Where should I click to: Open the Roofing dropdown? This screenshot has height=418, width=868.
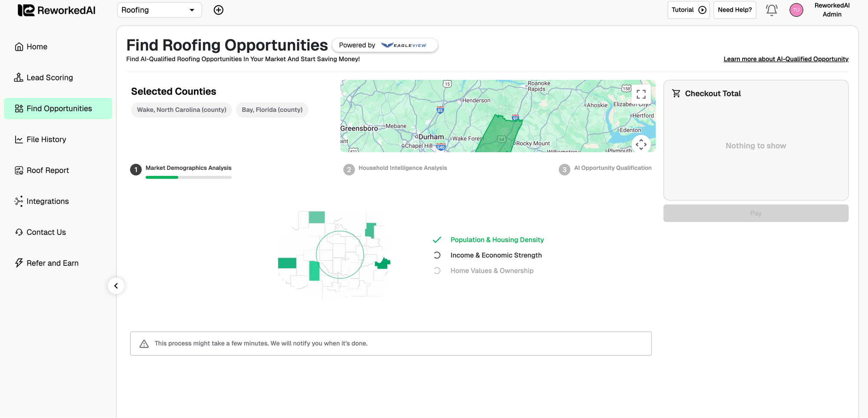pos(159,10)
